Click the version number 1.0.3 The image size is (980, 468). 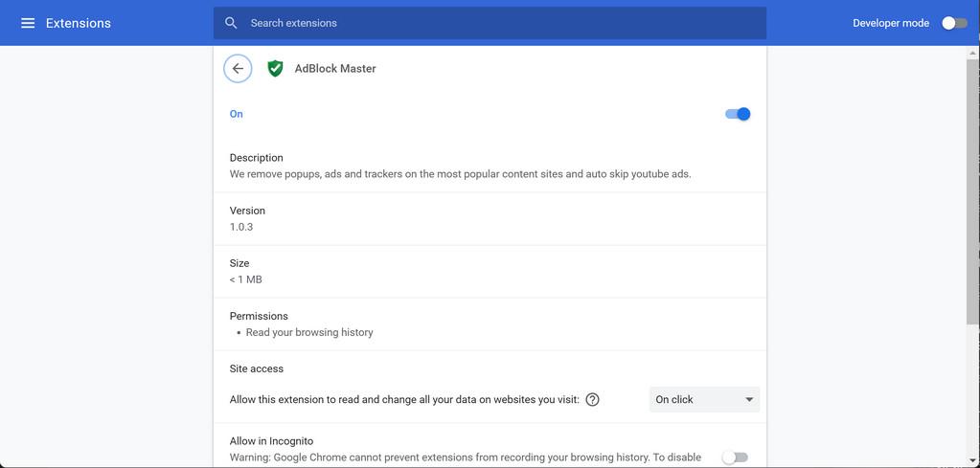point(241,227)
